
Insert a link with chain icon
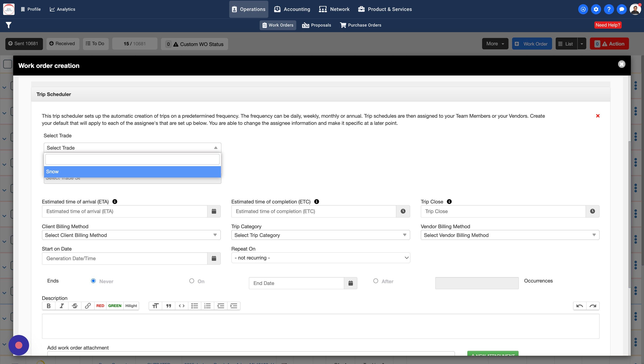point(88,306)
